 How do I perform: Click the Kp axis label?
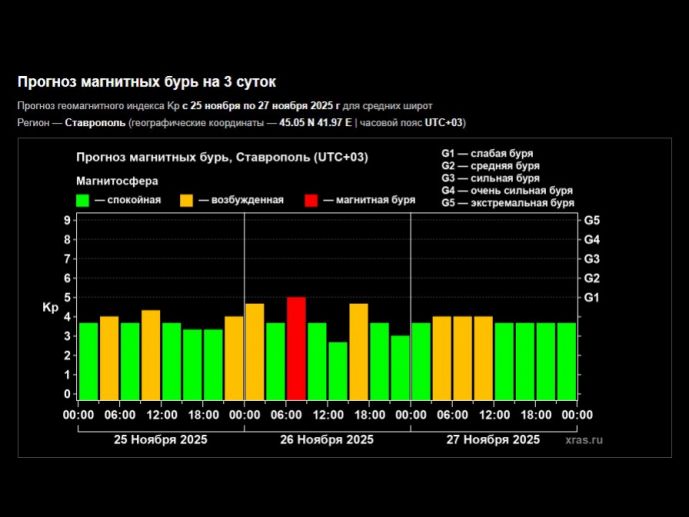coord(50,308)
